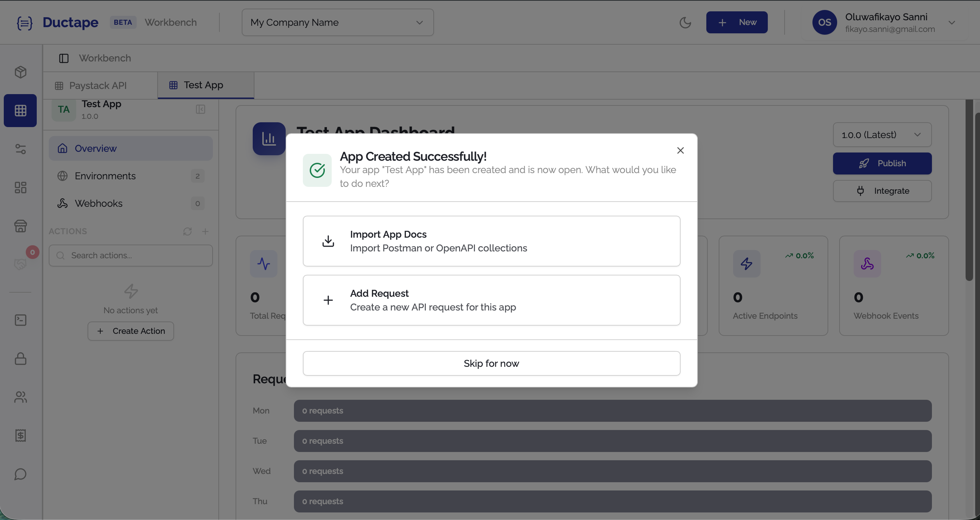Select the Packages icon in the sidebar
980x520 pixels.
[x=20, y=72]
